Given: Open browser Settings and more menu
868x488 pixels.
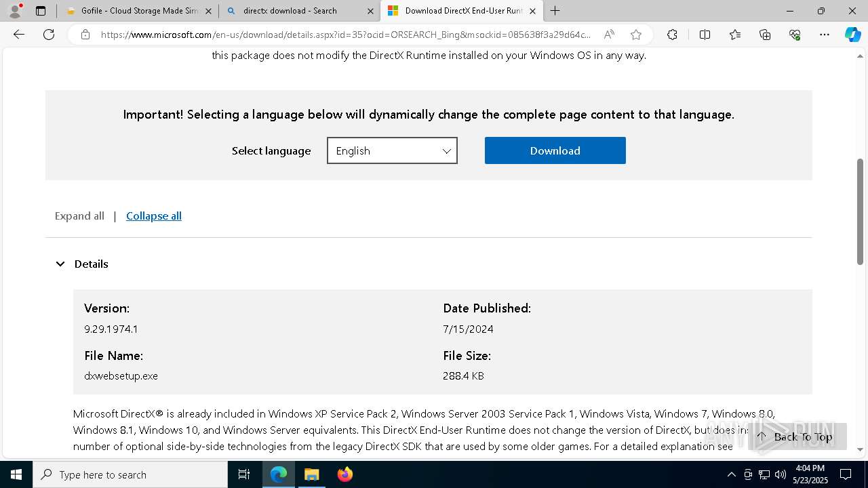Looking at the screenshot, I should pos(824,35).
